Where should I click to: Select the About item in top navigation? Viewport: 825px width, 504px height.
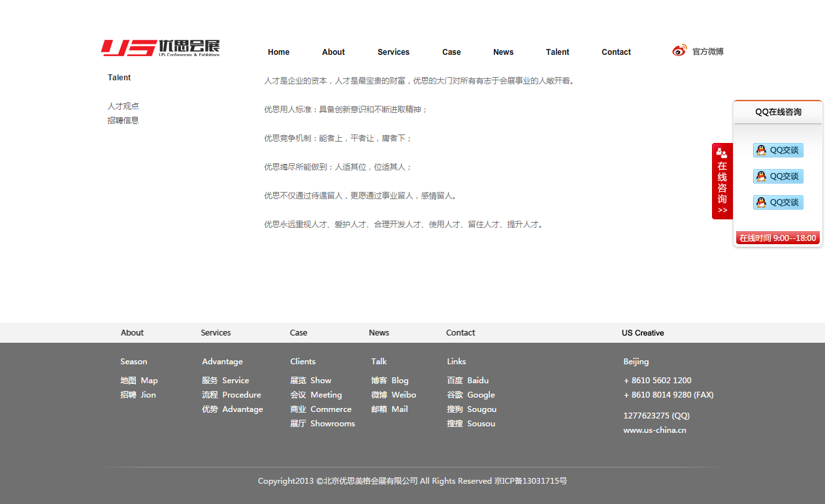[x=333, y=52]
